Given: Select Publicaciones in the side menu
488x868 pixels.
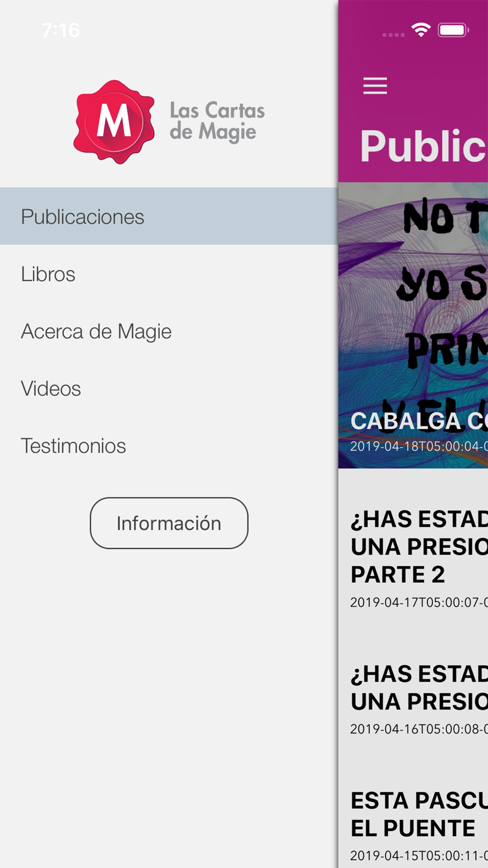Looking at the screenshot, I should click(169, 216).
